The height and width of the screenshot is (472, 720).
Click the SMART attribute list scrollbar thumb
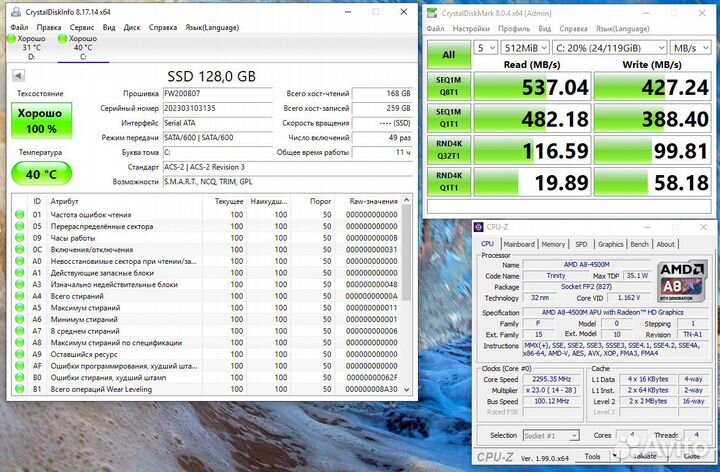(406, 253)
